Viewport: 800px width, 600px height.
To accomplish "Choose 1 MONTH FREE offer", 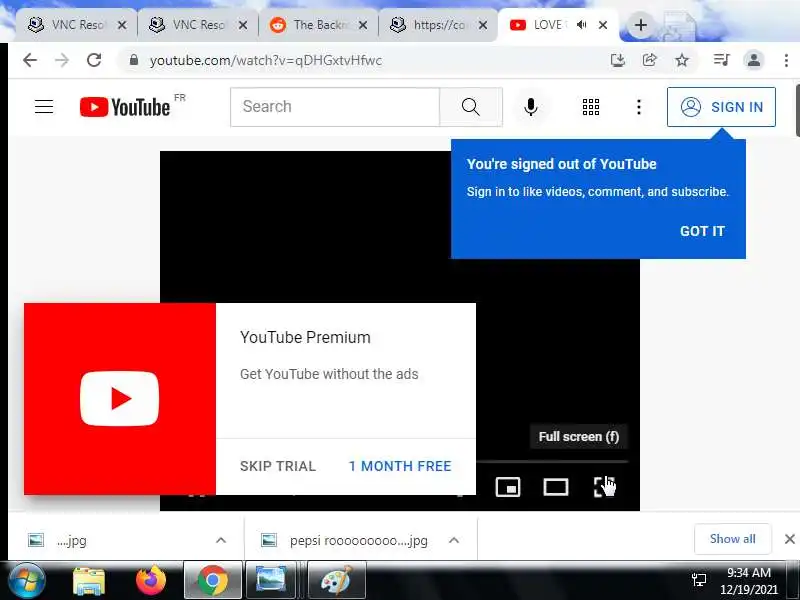I will point(400,466).
